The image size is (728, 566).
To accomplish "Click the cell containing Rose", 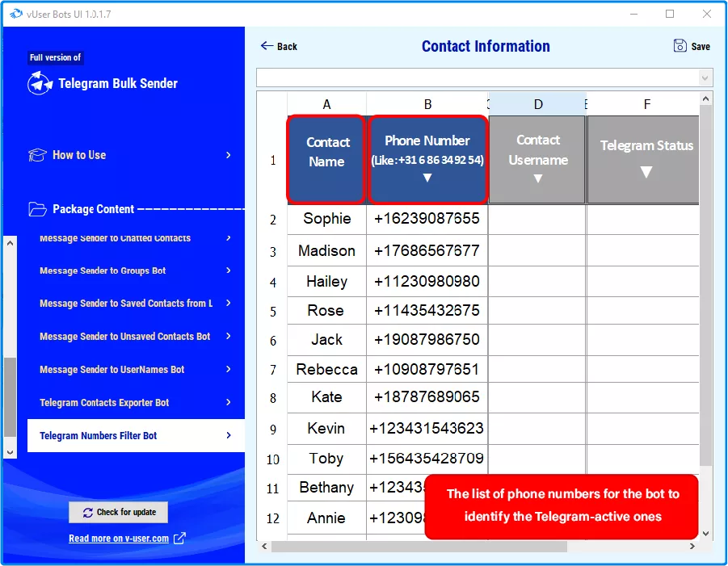I will tap(327, 310).
